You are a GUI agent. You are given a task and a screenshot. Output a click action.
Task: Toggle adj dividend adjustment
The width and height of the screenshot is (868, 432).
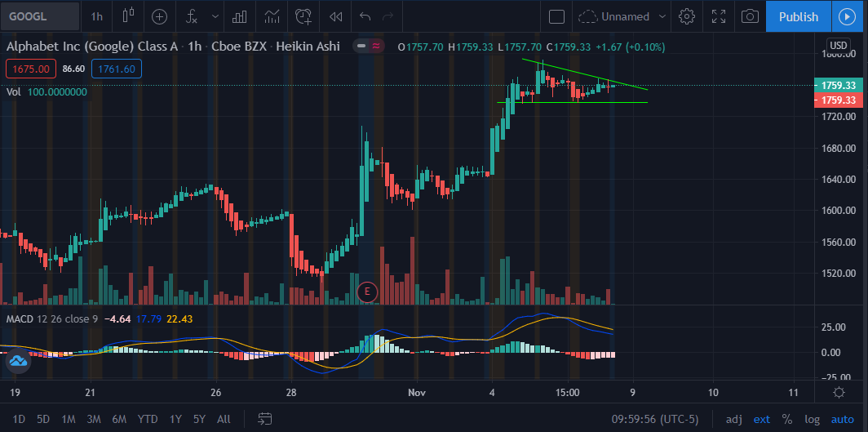click(734, 419)
